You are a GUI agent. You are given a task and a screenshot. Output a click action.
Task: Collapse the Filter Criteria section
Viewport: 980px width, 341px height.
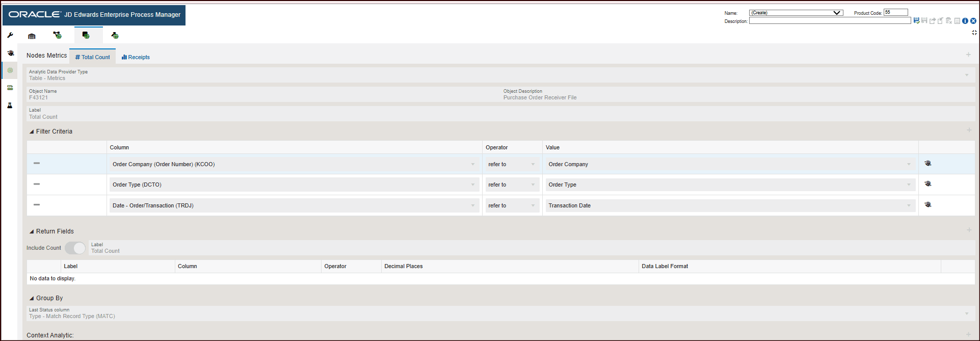coord(32,132)
